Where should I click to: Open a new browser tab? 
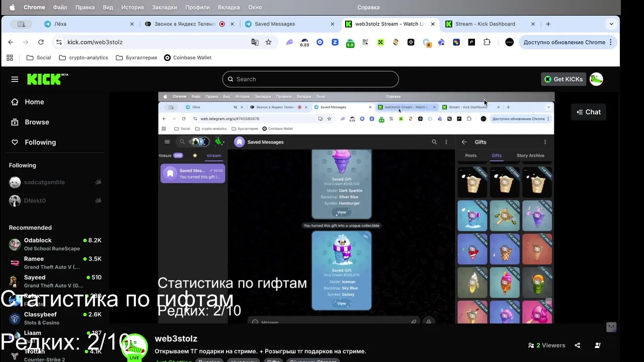[x=548, y=24]
